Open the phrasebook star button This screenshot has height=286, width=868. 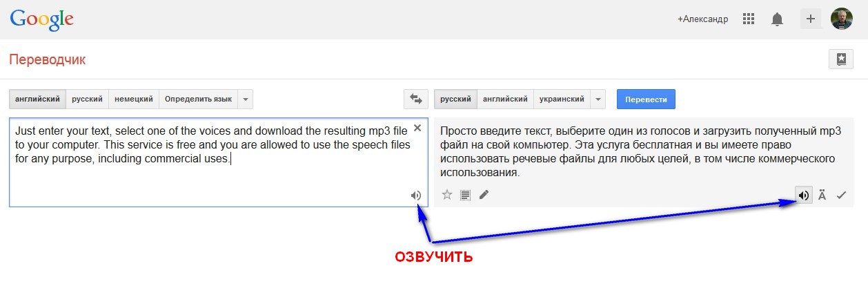[840, 59]
